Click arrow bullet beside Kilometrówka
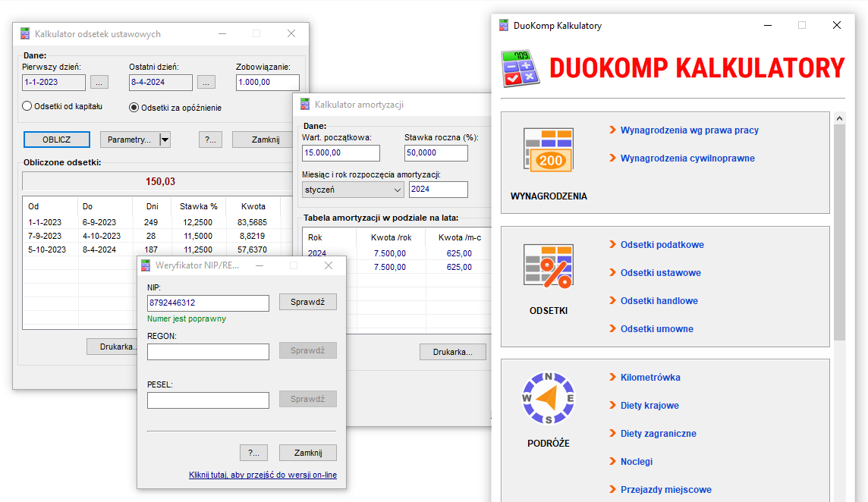The width and height of the screenshot is (868, 502). tap(613, 377)
